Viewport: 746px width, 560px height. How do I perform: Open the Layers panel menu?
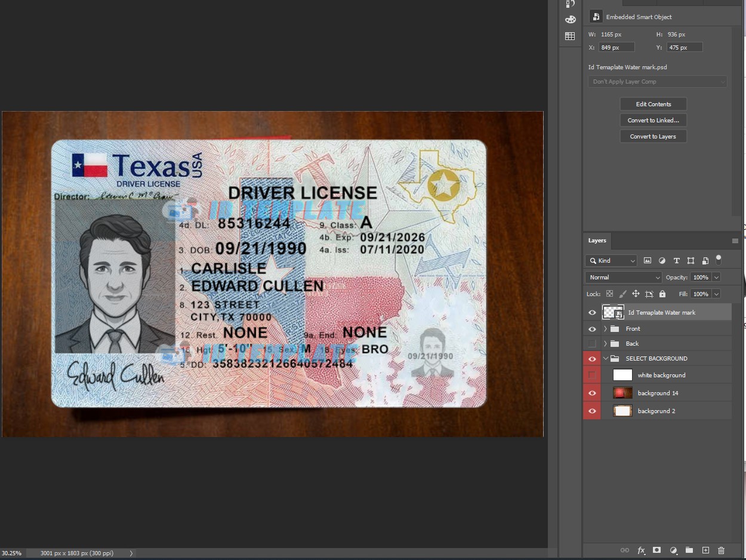pos(735,241)
